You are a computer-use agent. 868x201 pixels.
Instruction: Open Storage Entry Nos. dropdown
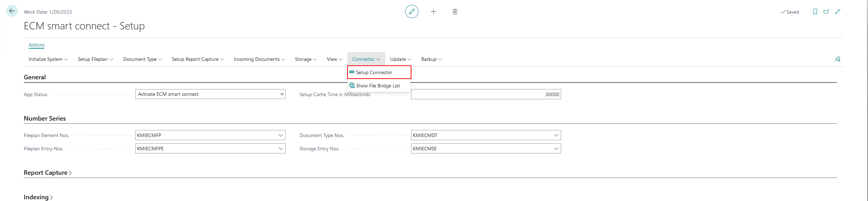pyautogui.click(x=556, y=149)
